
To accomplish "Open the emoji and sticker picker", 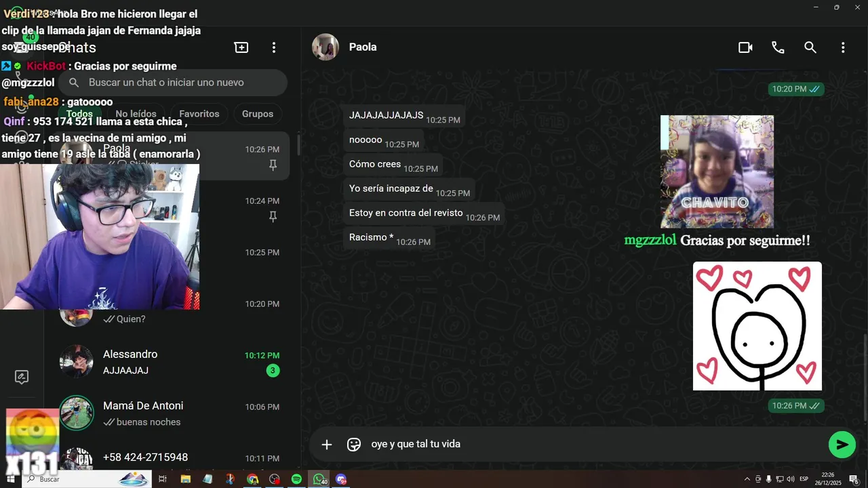I will coord(354,445).
